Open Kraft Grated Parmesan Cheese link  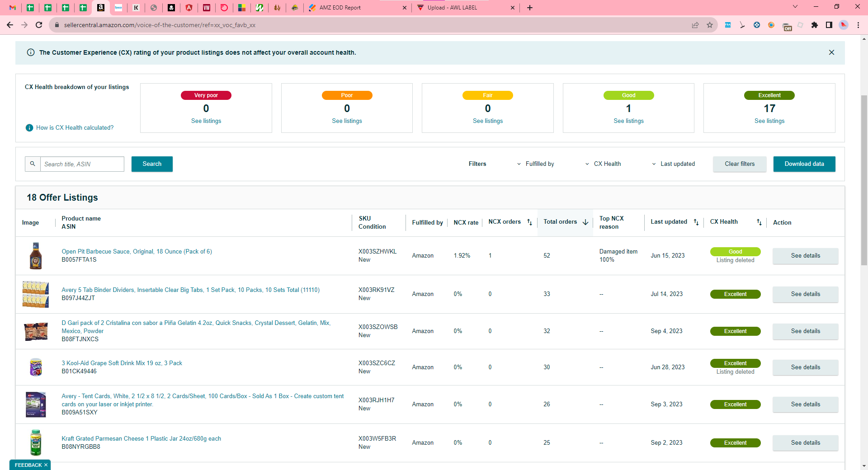tap(141, 439)
